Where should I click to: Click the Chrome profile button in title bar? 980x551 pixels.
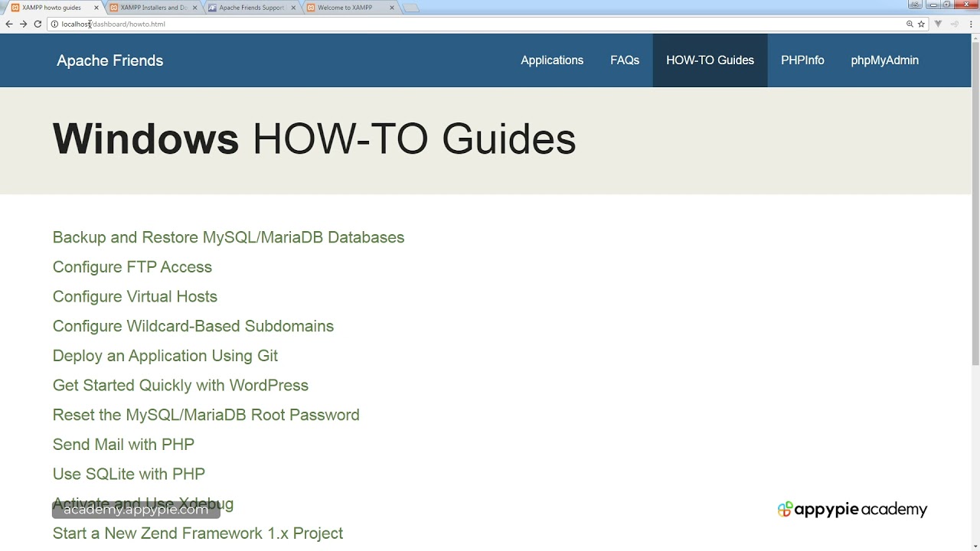[x=915, y=5]
